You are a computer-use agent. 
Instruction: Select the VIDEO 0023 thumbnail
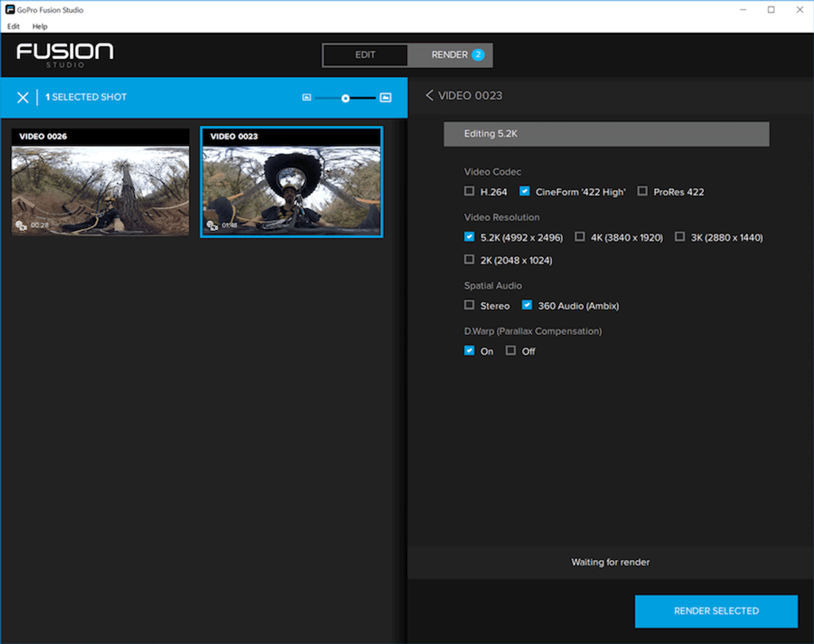click(x=292, y=182)
